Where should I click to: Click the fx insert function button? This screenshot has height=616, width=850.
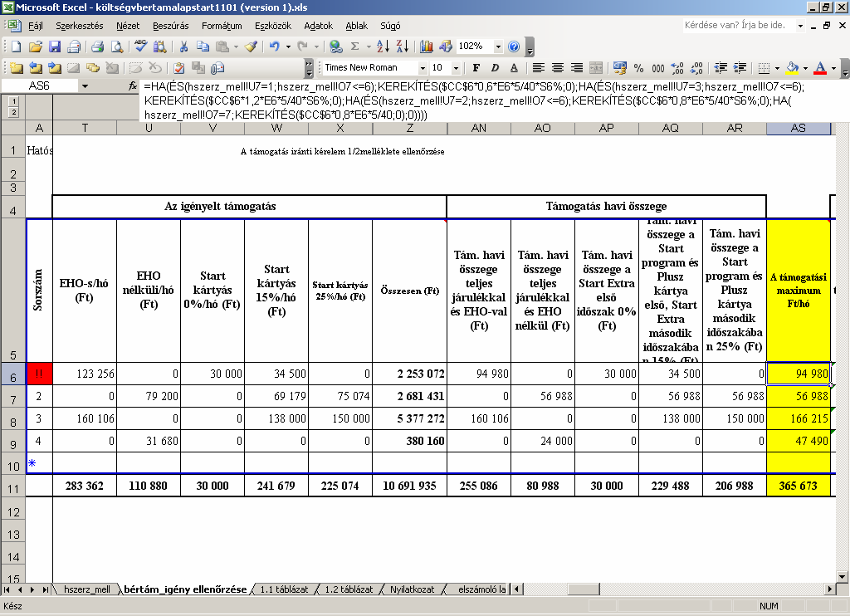pos(133,86)
